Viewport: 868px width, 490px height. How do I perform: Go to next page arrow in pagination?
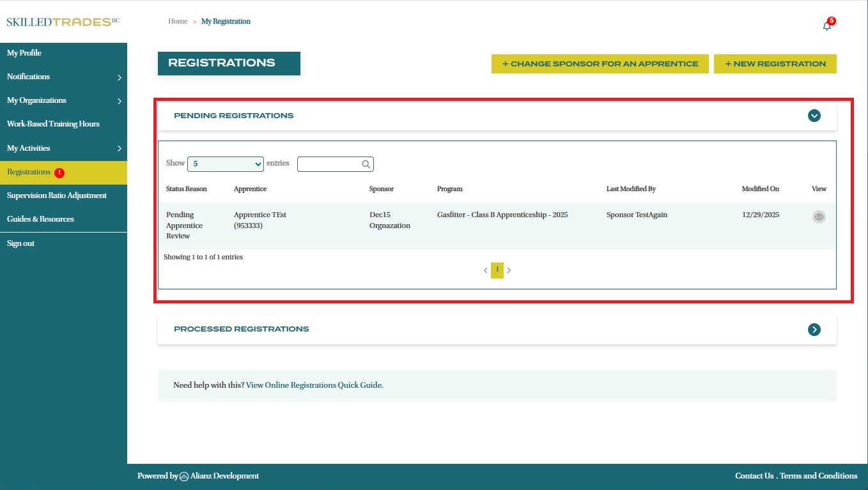pyautogui.click(x=509, y=270)
